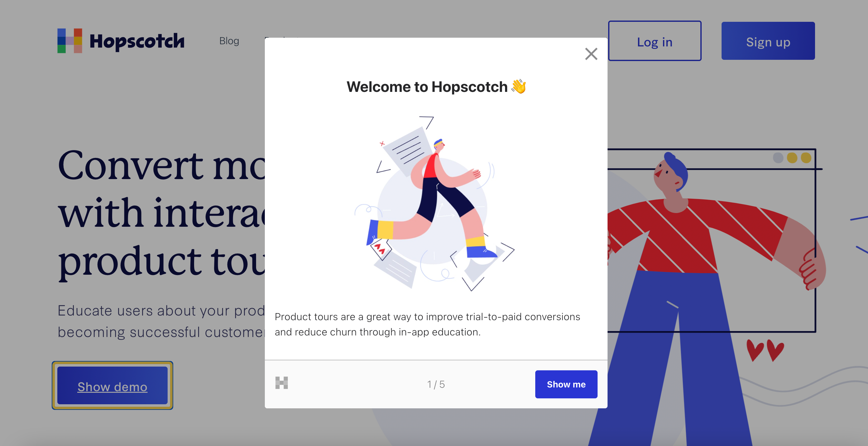Dismiss the welcome dialog with the X
The height and width of the screenshot is (446, 868).
(x=591, y=54)
